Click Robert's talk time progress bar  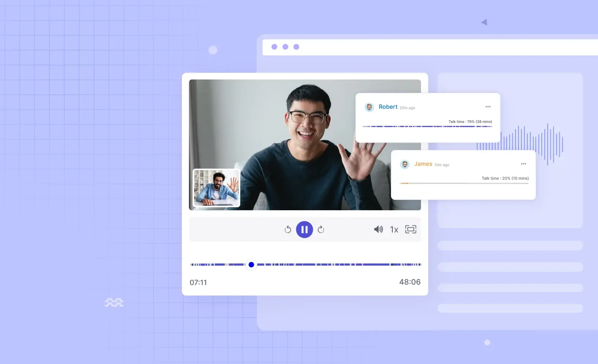(x=427, y=126)
